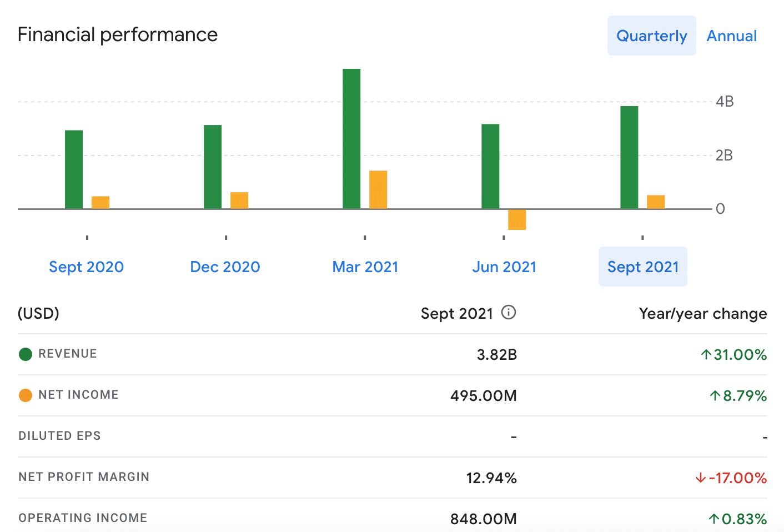Screen dimensions: 784x532
Task: Switch to the Annual view
Action: coord(731,36)
